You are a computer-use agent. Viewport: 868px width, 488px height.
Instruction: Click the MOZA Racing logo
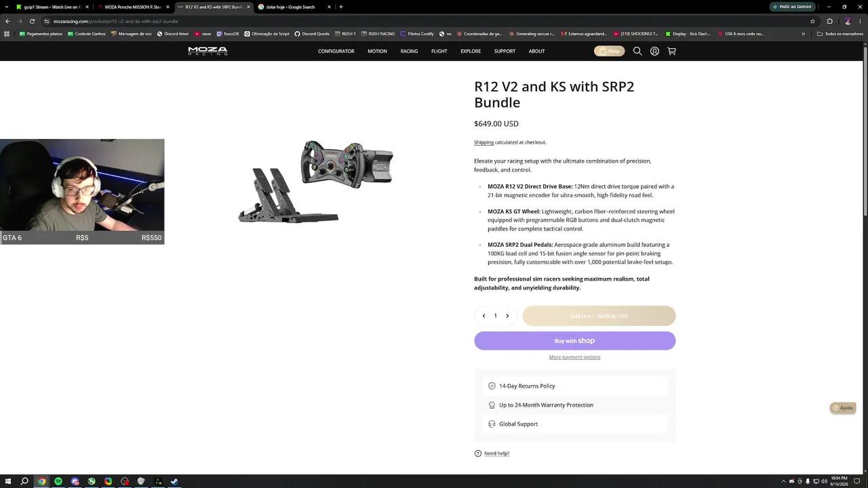[208, 51]
